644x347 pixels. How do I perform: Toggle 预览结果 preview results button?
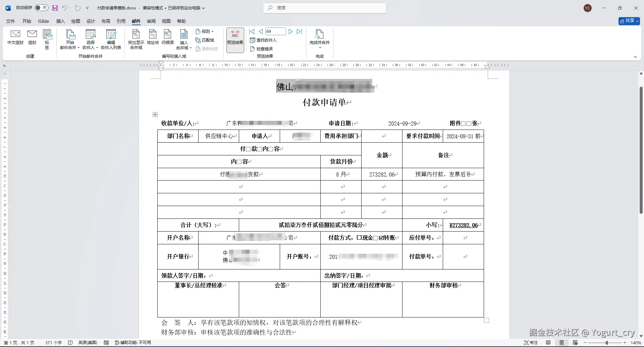[235, 40]
